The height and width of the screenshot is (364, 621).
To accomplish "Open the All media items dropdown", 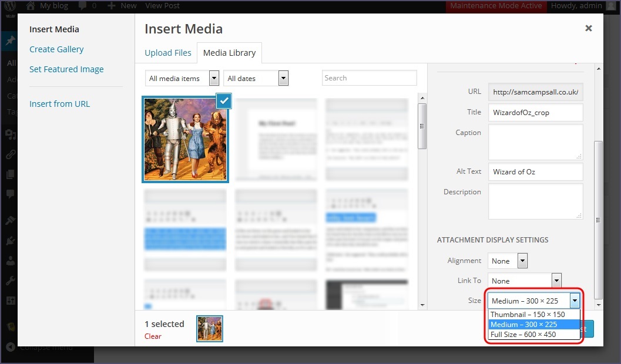I will (182, 78).
